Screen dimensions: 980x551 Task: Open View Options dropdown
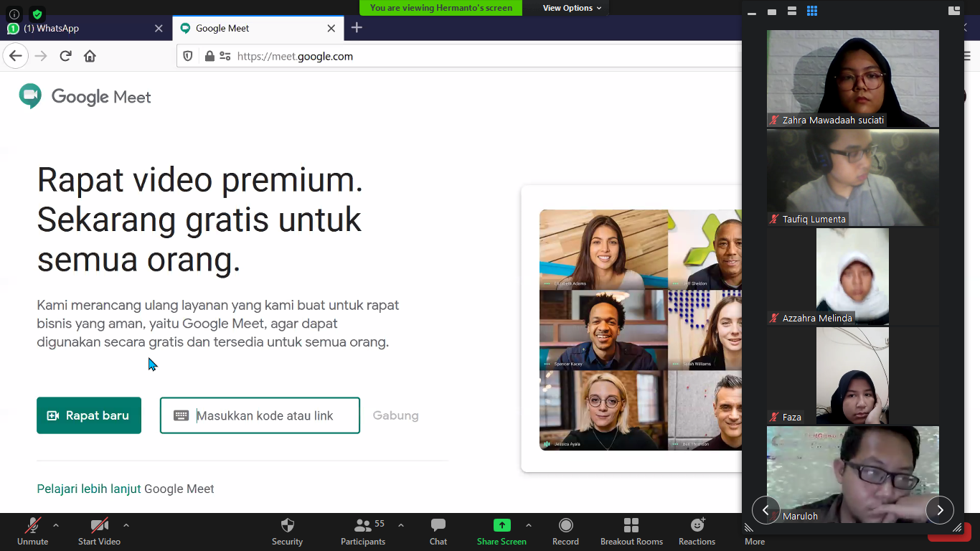click(572, 8)
